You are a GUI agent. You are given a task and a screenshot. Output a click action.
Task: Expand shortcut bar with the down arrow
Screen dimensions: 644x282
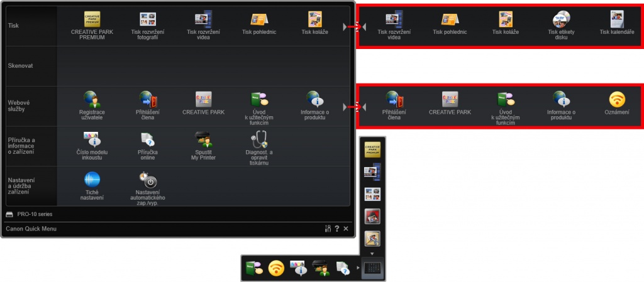tap(372, 254)
